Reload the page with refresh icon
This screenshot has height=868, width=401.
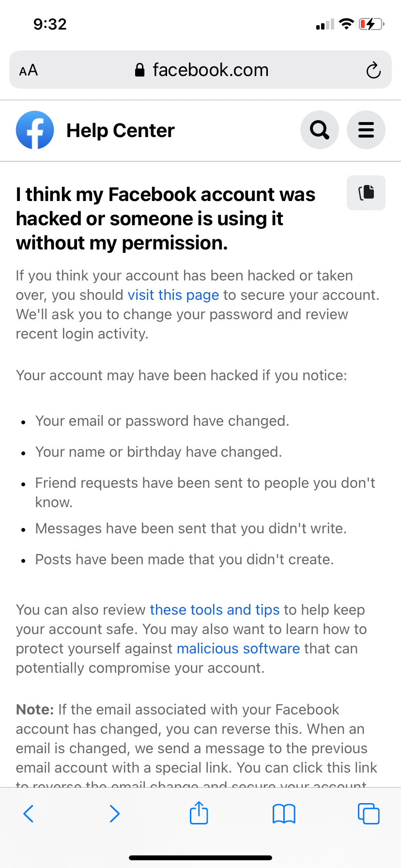[x=373, y=70]
